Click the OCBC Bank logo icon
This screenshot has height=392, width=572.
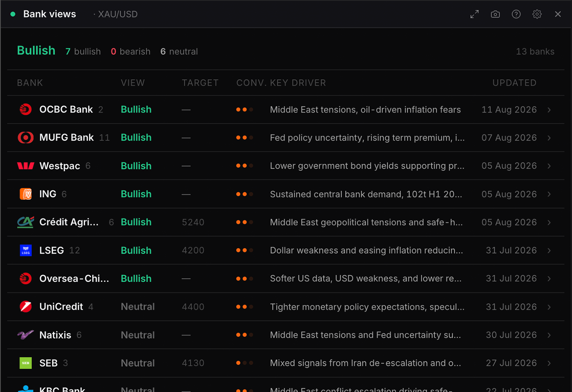click(x=26, y=109)
